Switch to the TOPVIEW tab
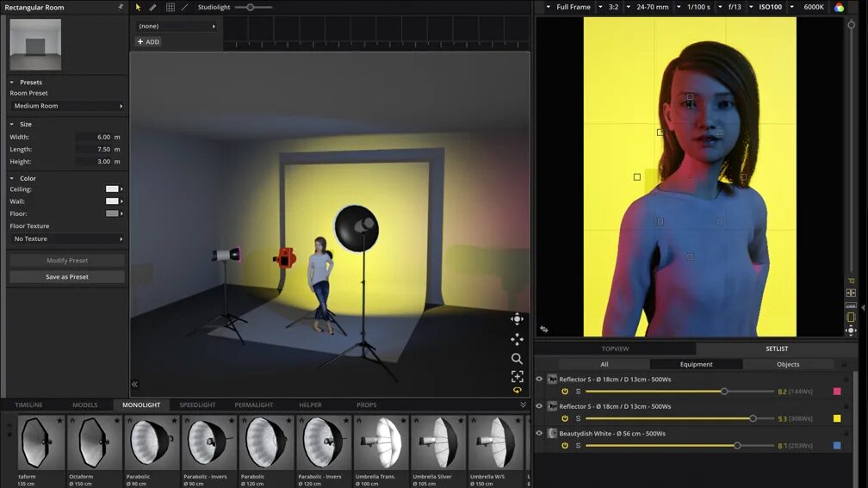868x488 pixels. (x=615, y=349)
